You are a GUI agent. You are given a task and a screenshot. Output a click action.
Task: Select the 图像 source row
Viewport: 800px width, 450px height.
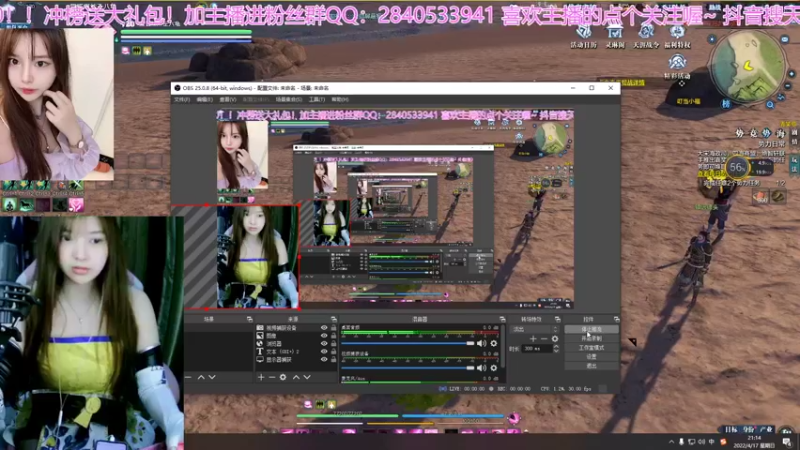tap(296, 336)
